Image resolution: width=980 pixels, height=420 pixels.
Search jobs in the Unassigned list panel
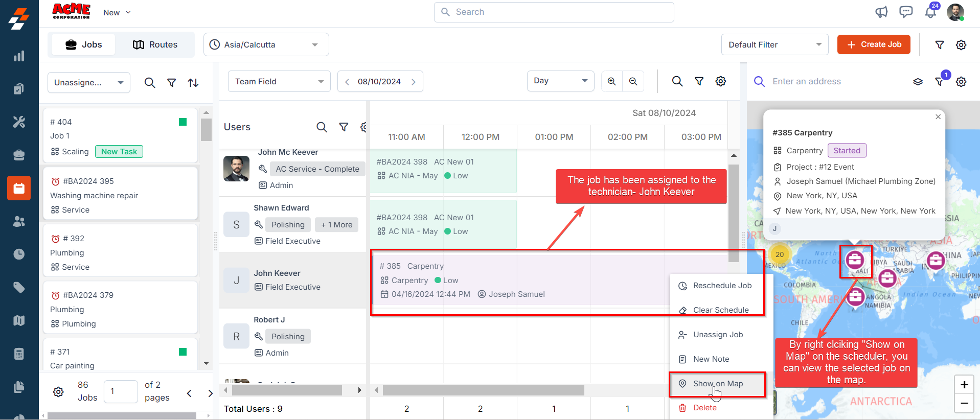click(150, 83)
